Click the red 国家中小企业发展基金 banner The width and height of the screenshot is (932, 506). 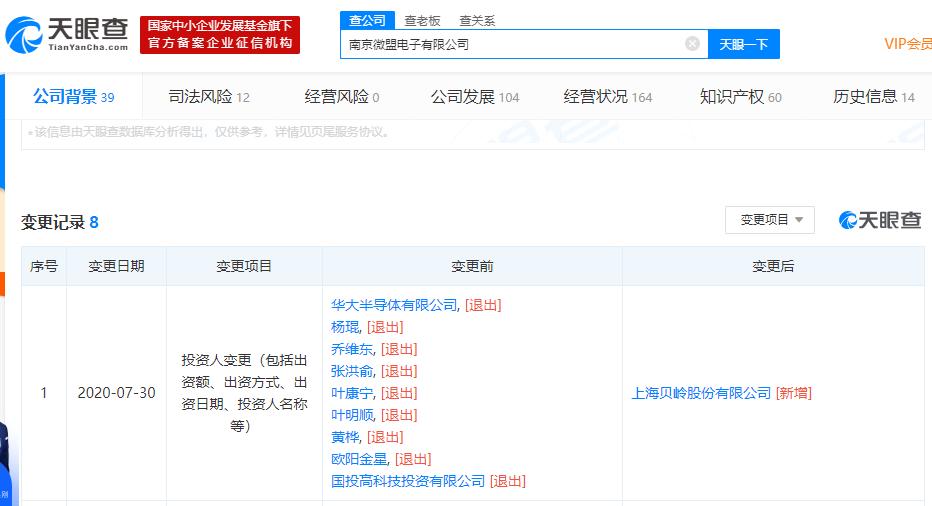click(x=220, y=34)
